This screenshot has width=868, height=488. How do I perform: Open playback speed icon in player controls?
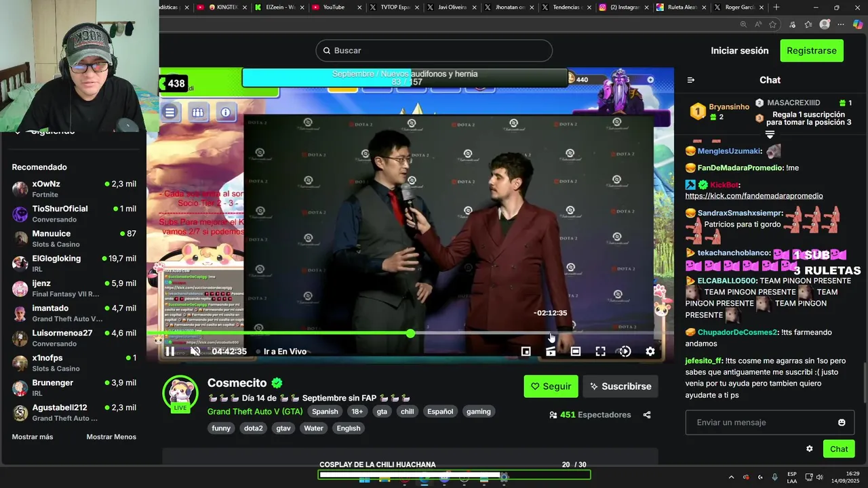pos(625,351)
